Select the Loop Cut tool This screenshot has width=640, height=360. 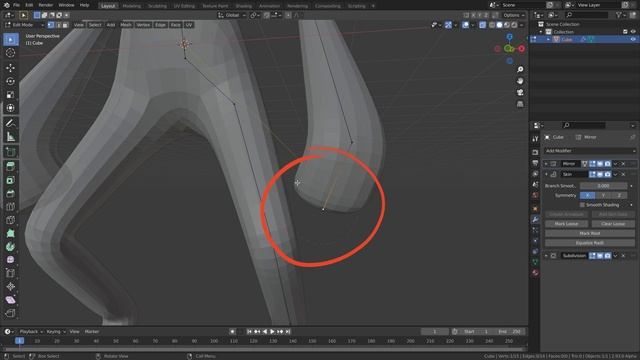(x=11, y=207)
